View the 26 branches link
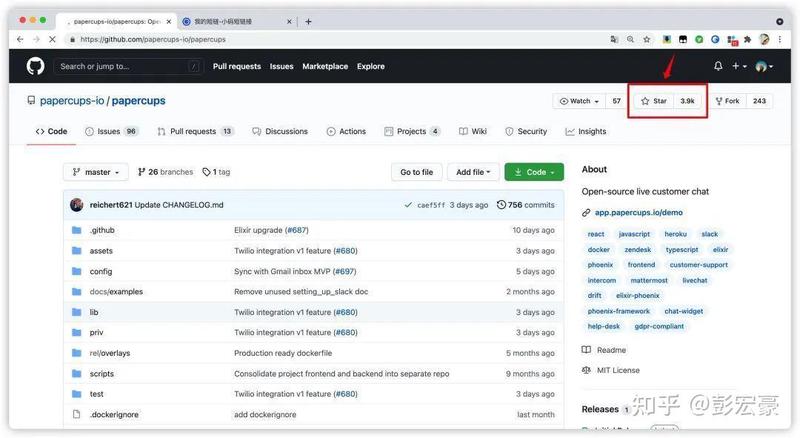Screen dimensions: 800x438 [165, 172]
